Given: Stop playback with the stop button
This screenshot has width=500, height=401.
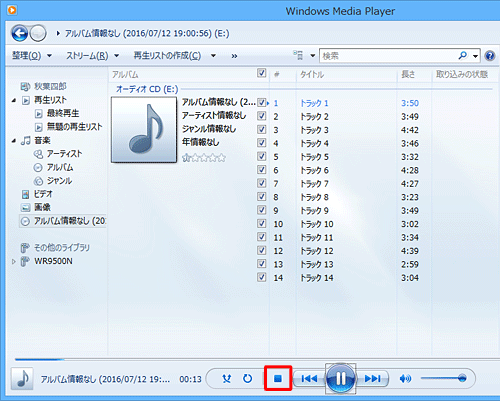Looking at the screenshot, I should point(278,378).
